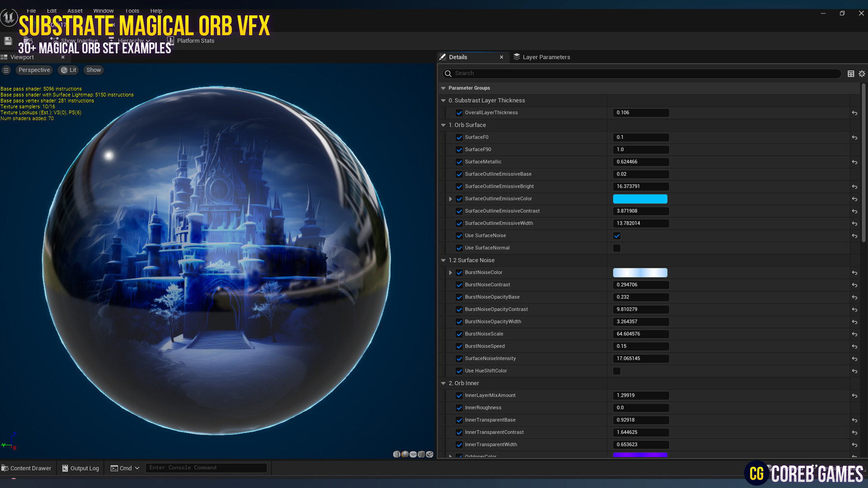Select the plane preview mesh shape
The width and height of the screenshot is (868, 488).
(x=413, y=454)
